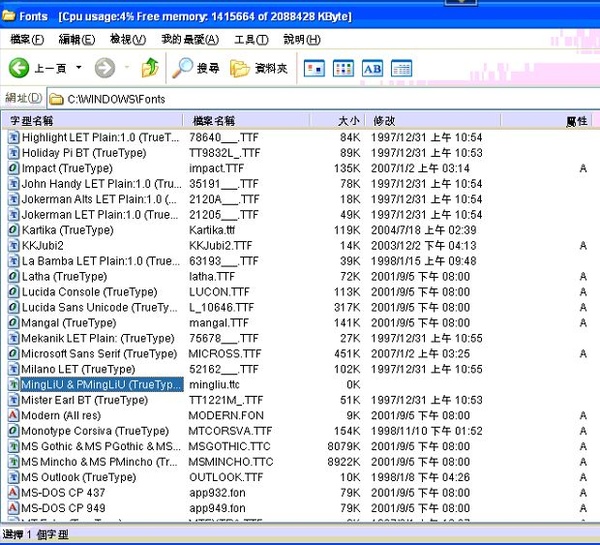Select Lucida Sans Unicode font row
Image resolution: width=600 pixels, height=545 pixels.
pyautogui.click(x=298, y=307)
